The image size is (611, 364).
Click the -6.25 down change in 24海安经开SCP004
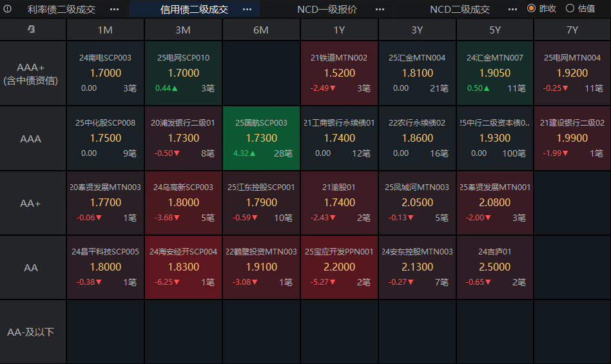pyautogui.click(x=167, y=282)
